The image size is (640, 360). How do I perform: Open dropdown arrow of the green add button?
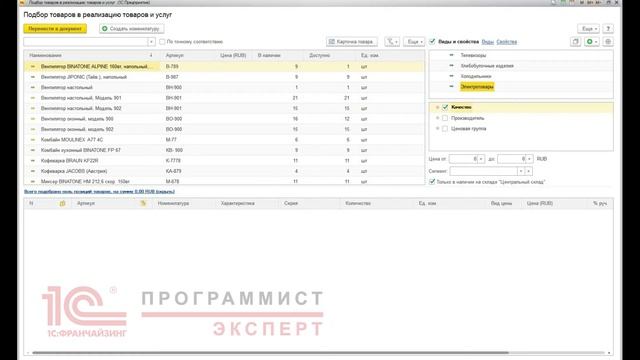coord(596,42)
